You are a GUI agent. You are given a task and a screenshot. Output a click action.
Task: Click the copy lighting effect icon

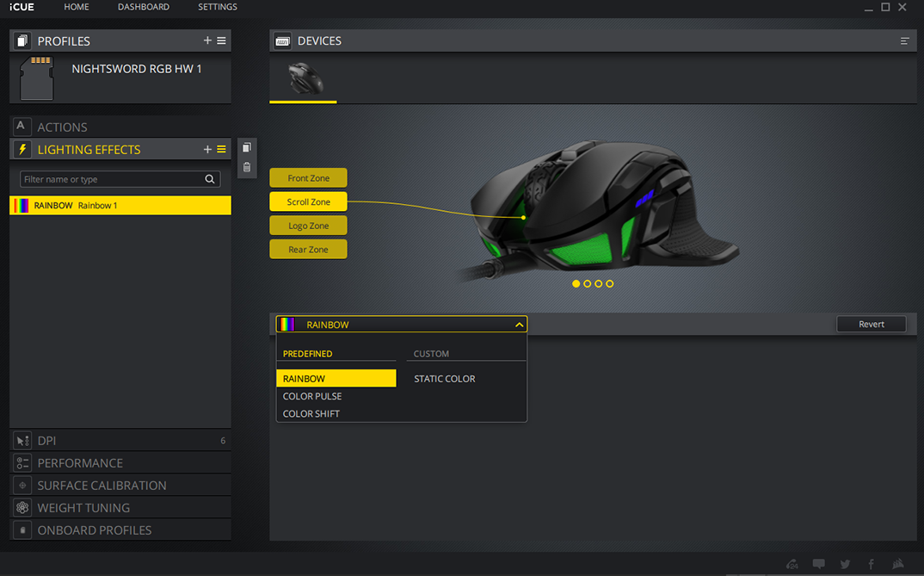coord(247,148)
